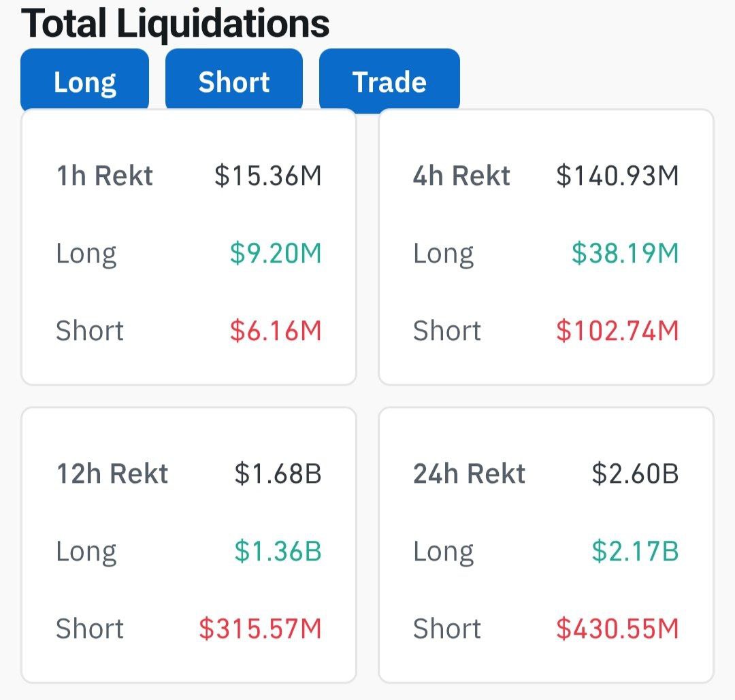Click the 12h Long $1.36B value
This screenshot has width=735, height=700.
point(278,551)
